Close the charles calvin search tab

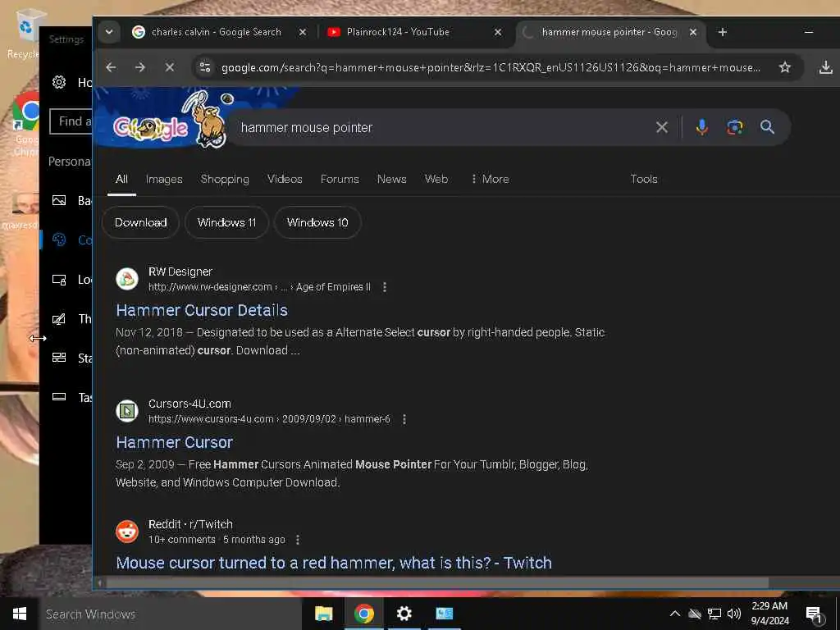coord(303,32)
